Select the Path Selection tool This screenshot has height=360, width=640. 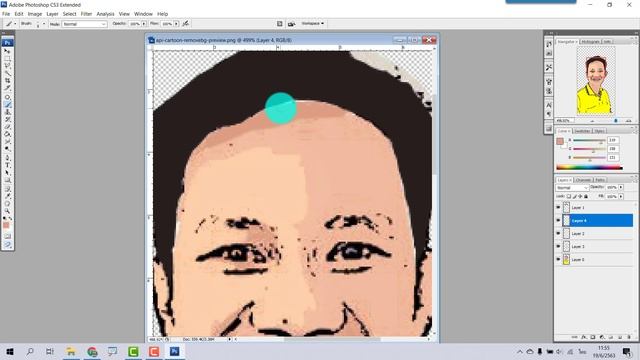[x=7, y=173]
